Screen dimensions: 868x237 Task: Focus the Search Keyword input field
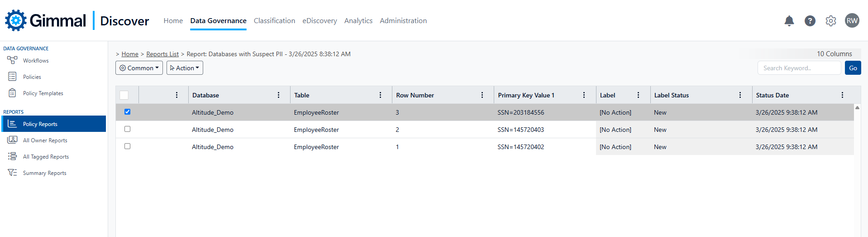pyautogui.click(x=799, y=68)
